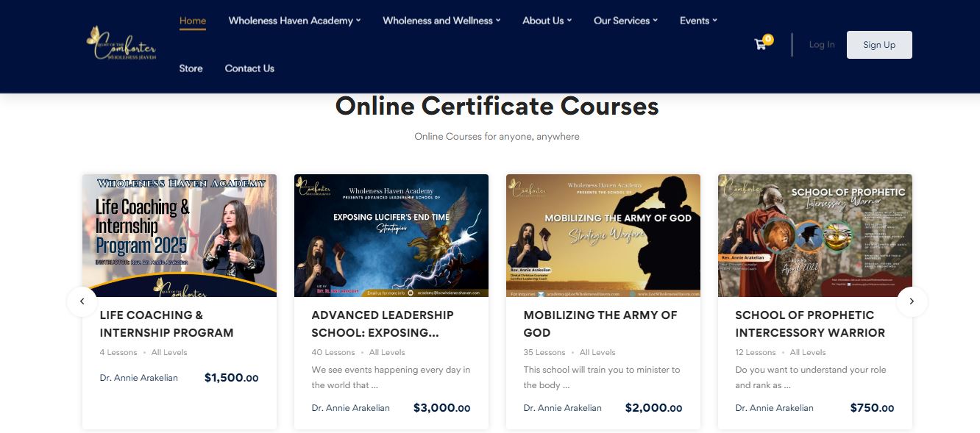Expand the Events dropdown
This screenshot has width=980, height=433.
click(698, 21)
